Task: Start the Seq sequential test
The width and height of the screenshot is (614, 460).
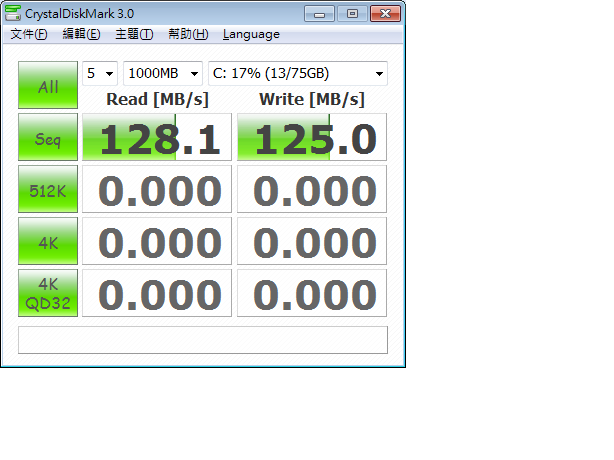Action: click(48, 137)
